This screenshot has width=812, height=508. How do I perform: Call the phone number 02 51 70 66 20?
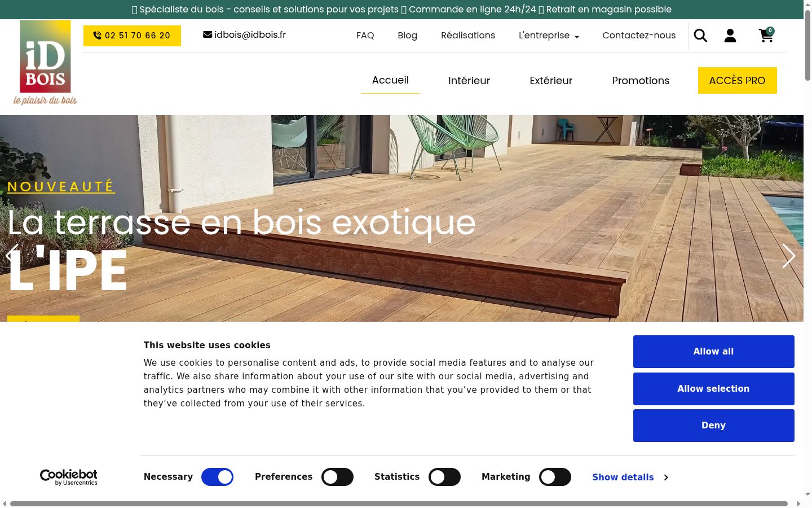tap(132, 36)
